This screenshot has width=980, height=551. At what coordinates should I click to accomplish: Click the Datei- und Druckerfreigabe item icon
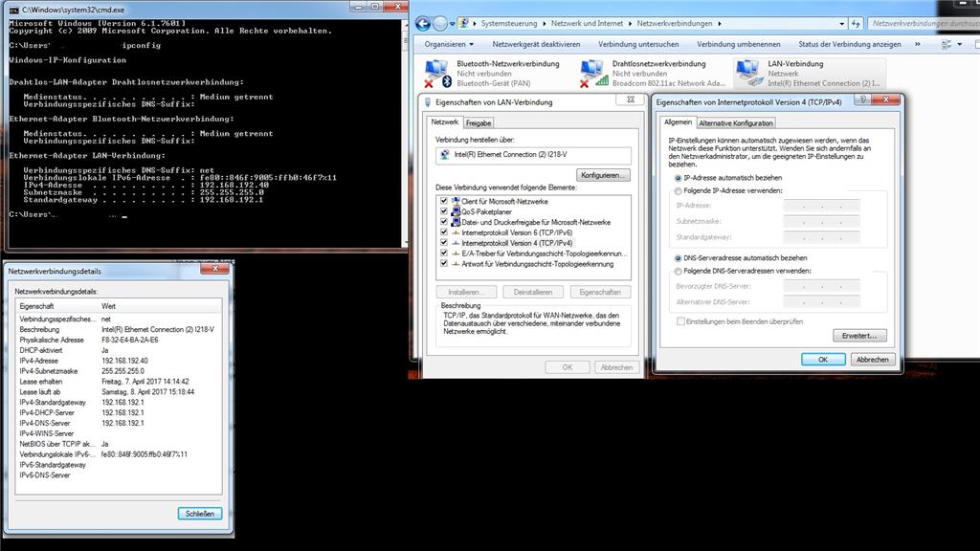pos(456,222)
